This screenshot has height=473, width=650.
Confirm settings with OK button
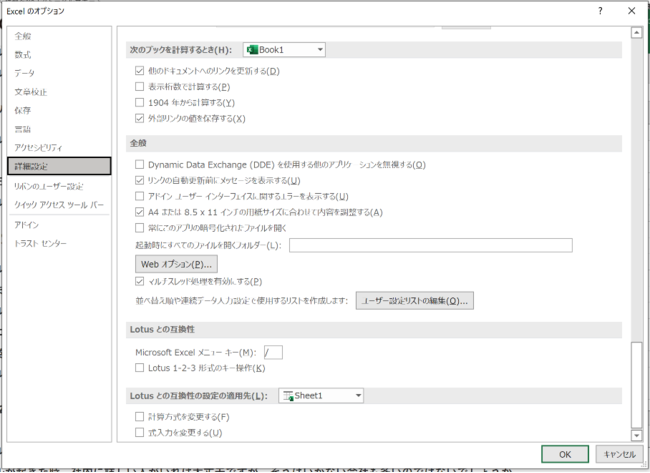(565, 454)
